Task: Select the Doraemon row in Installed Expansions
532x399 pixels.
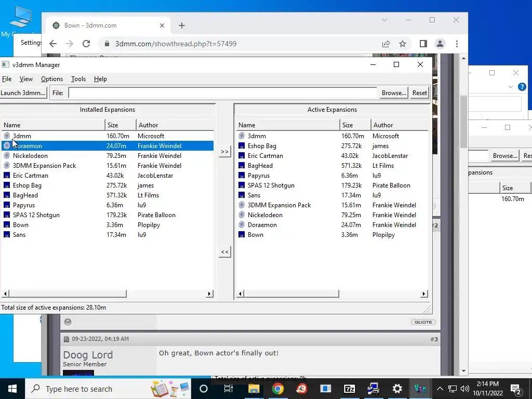Action: (108, 146)
